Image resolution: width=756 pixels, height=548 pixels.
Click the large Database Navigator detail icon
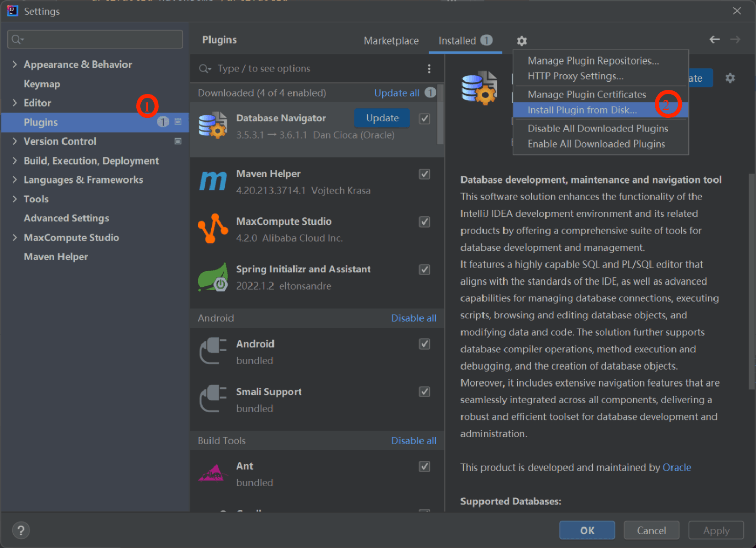click(x=479, y=88)
